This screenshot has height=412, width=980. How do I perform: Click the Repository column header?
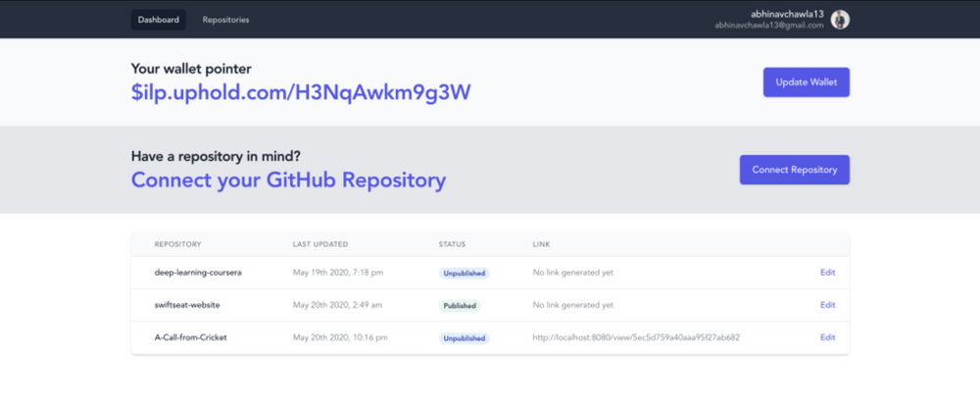point(177,244)
